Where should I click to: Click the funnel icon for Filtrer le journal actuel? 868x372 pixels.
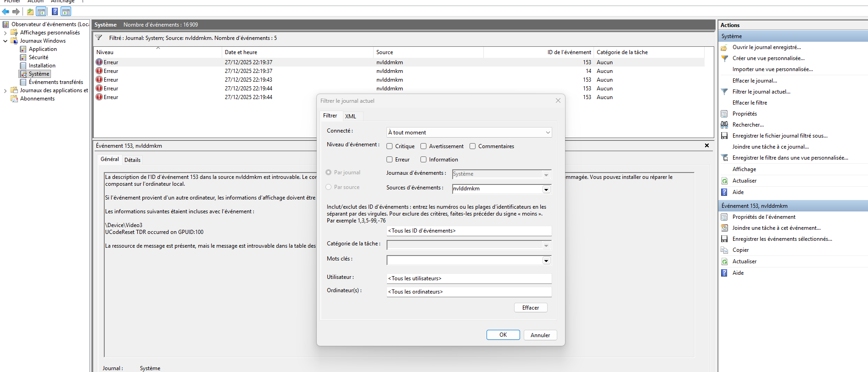point(724,92)
